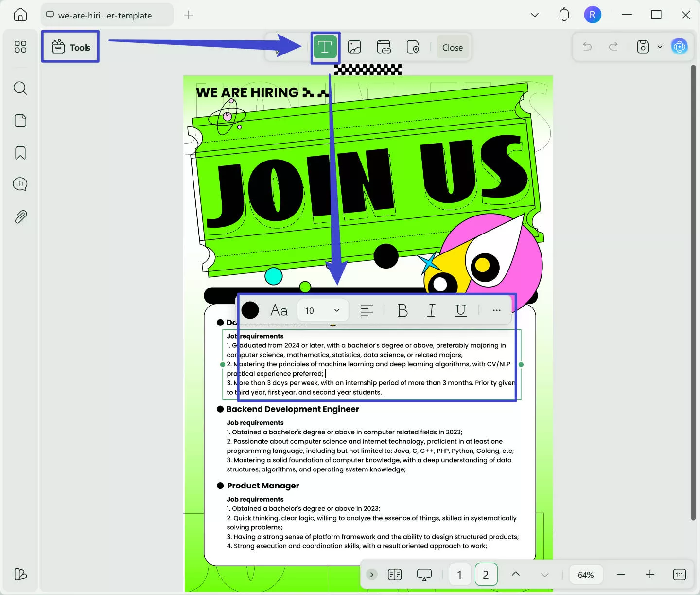Open the Tools menu
The image size is (700, 595).
point(70,47)
